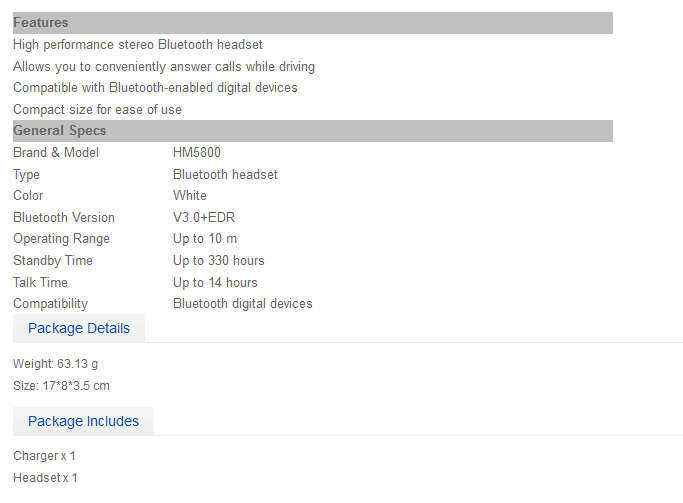Select the HM5800 model value
This screenshot has width=683, height=503.
click(x=197, y=152)
